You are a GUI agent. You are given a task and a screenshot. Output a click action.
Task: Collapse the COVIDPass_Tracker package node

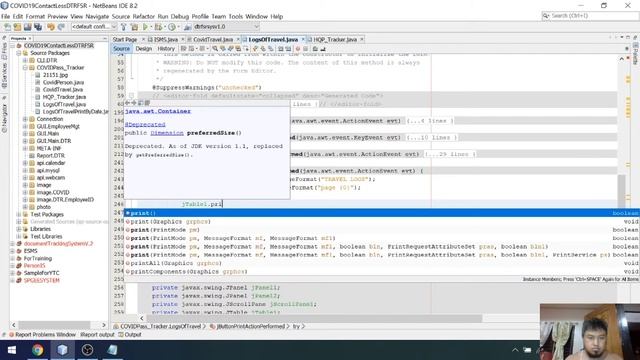(25, 68)
